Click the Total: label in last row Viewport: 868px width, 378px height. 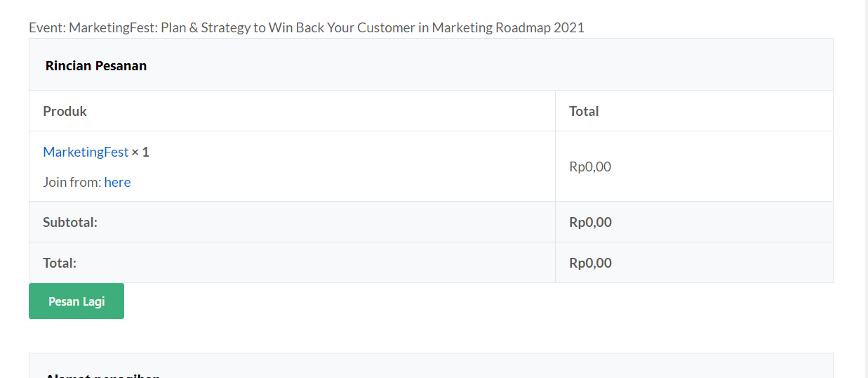[x=60, y=263]
